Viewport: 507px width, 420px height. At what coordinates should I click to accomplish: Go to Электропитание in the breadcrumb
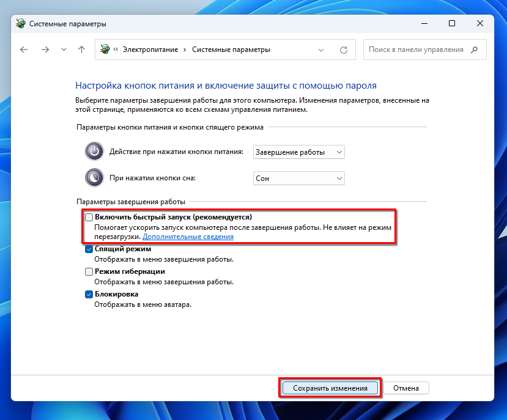[x=150, y=50]
